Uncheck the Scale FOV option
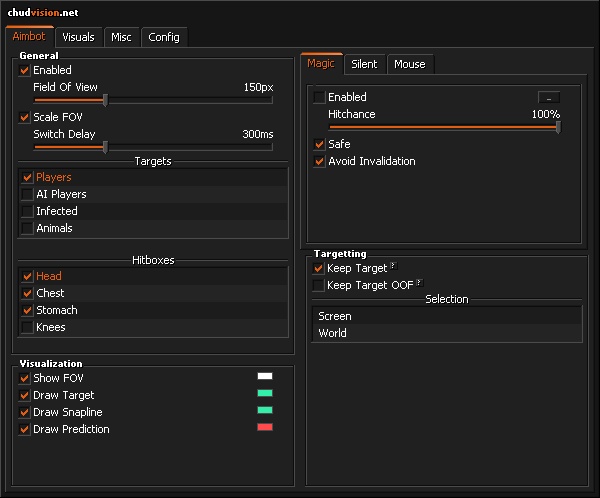Image resolution: width=600 pixels, height=498 pixels. tap(24, 117)
